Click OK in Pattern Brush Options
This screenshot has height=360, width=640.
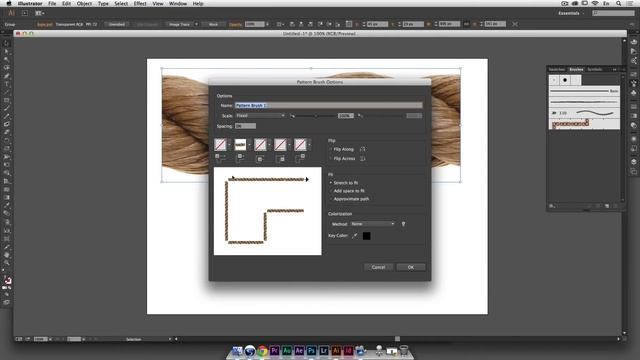pos(411,267)
